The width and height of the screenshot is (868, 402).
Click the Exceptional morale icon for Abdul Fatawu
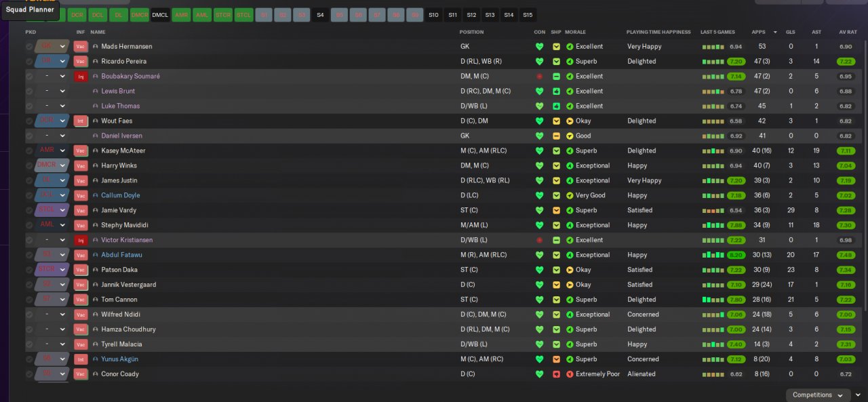[x=570, y=255]
